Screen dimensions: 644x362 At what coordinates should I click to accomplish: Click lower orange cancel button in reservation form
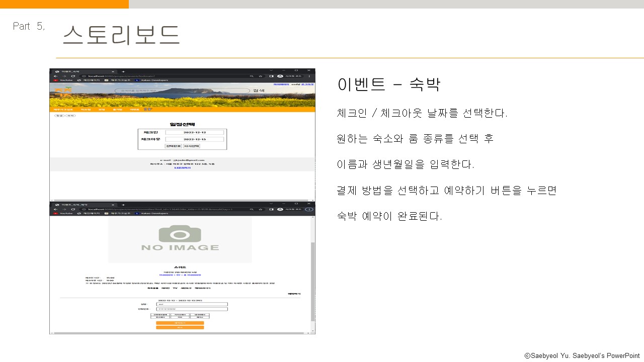click(180, 327)
